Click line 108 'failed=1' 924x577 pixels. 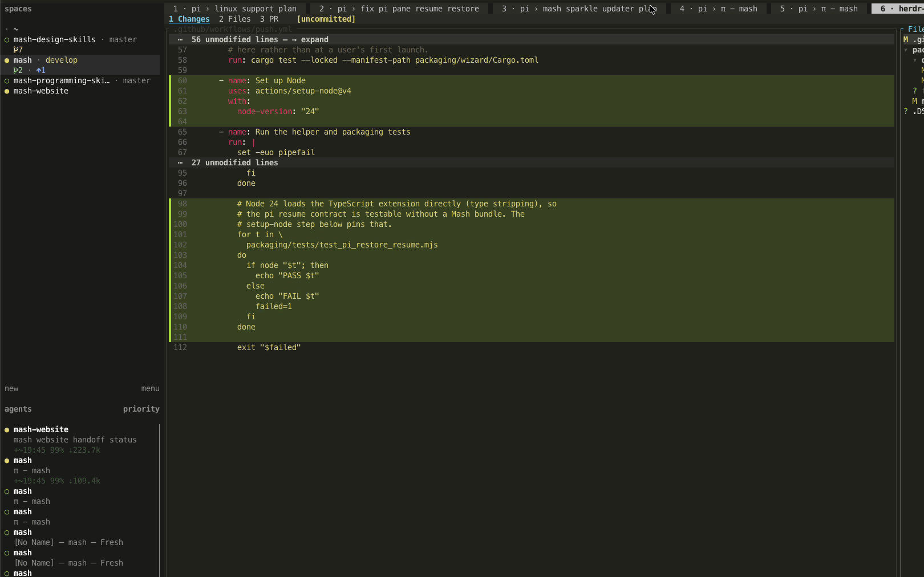pyautogui.click(x=273, y=307)
